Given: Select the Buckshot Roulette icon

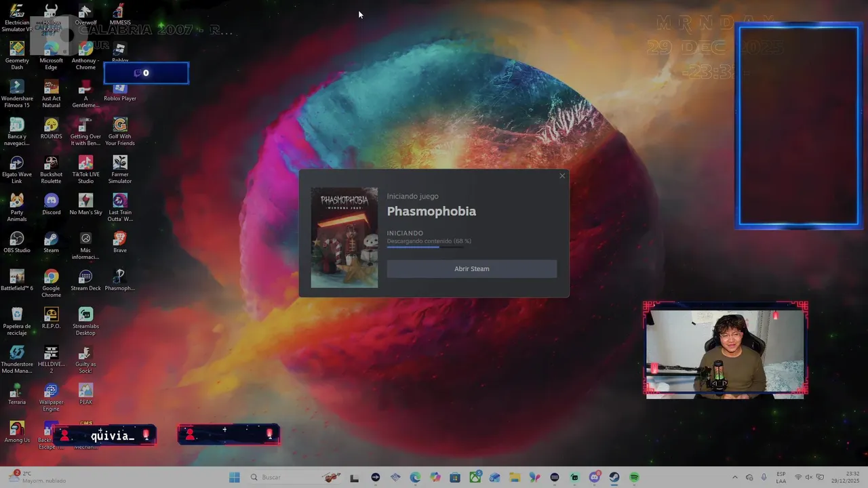Looking at the screenshot, I should click(51, 170).
